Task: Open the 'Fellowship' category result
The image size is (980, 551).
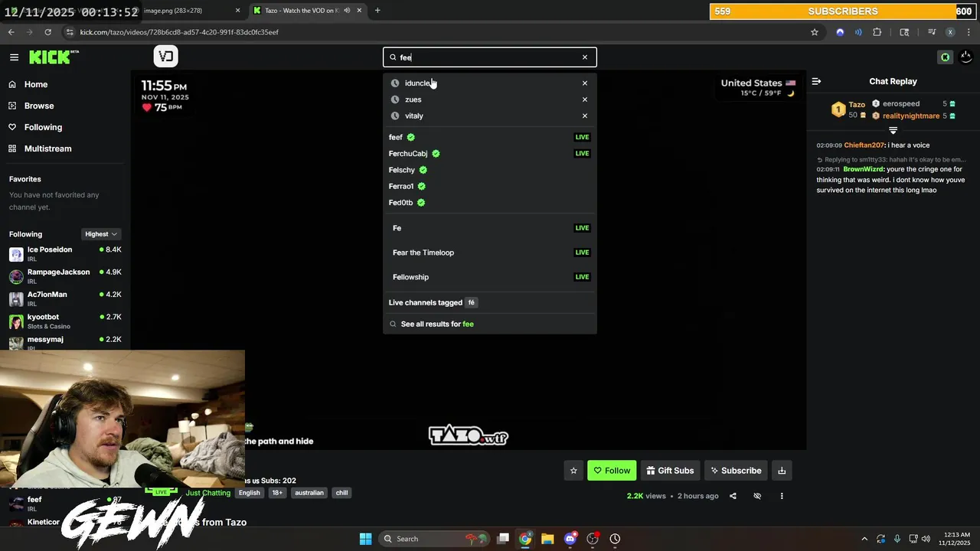Action: (x=489, y=277)
